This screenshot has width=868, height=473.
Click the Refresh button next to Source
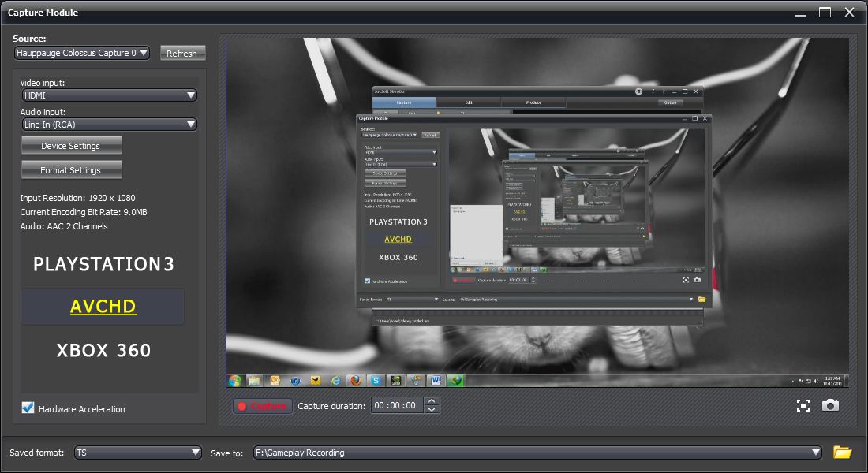point(182,53)
